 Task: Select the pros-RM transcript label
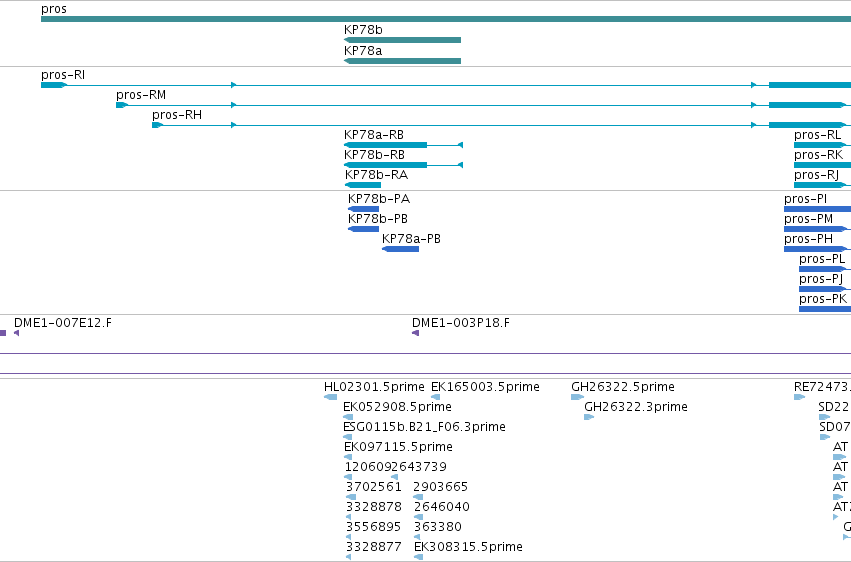tap(141, 94)
